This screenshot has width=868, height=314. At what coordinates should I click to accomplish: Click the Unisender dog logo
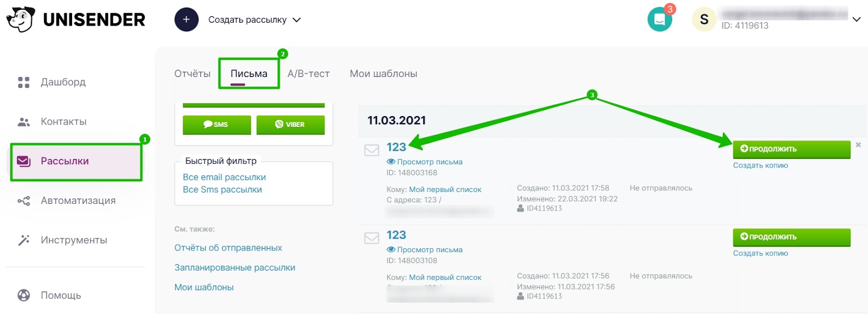(x=21, y=20)
